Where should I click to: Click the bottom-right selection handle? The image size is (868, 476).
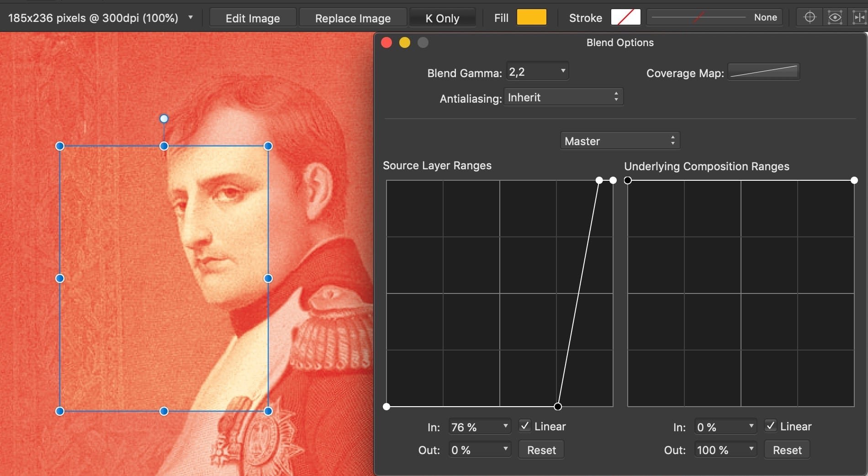pyautogui.click(x=268, y=411)
